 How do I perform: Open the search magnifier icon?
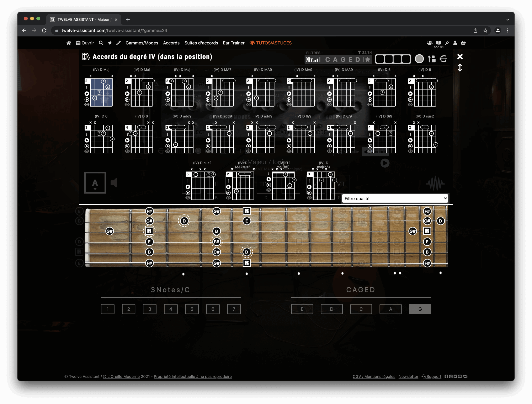(x=101, y=43)
